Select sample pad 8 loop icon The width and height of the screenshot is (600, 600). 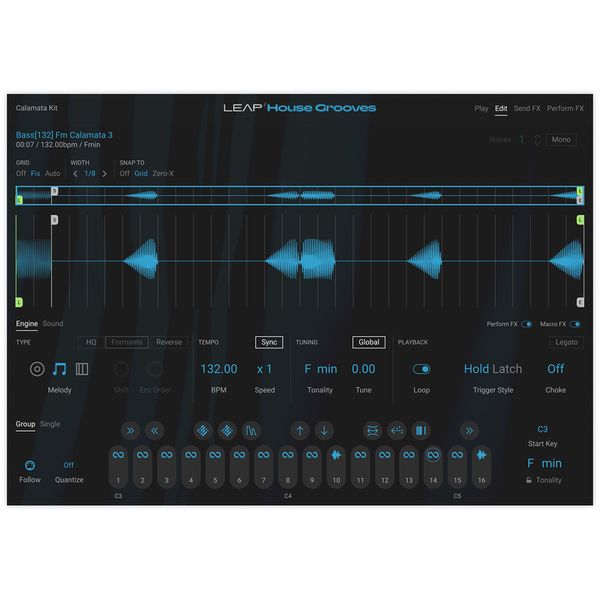point(288,455)
